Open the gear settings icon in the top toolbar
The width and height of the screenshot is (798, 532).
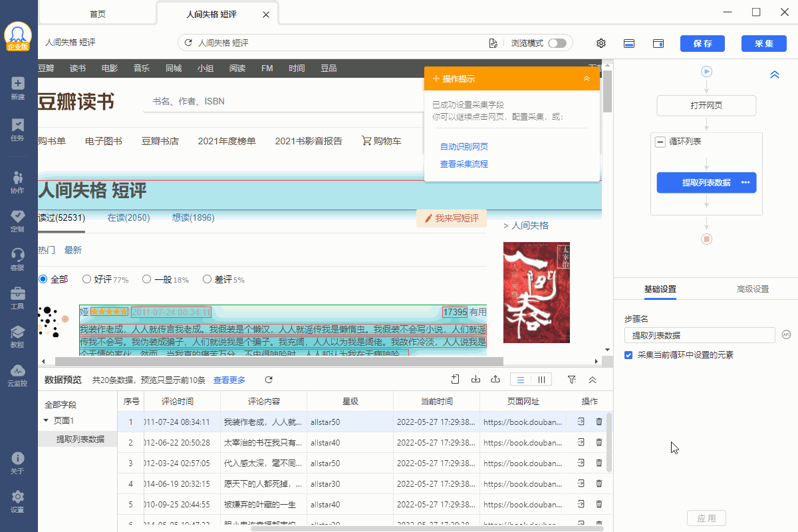click(601, 43)
